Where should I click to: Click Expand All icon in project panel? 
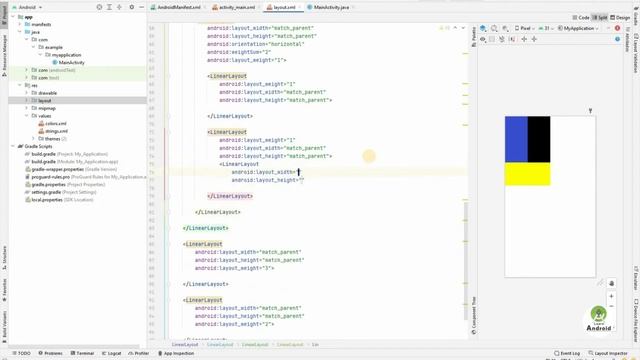click(109, 7)
